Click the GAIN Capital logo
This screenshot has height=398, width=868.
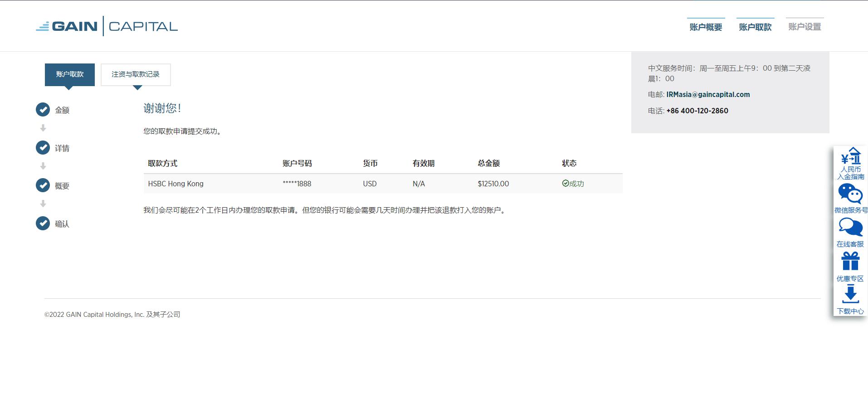pyautogui.click(x=107, y=26)
